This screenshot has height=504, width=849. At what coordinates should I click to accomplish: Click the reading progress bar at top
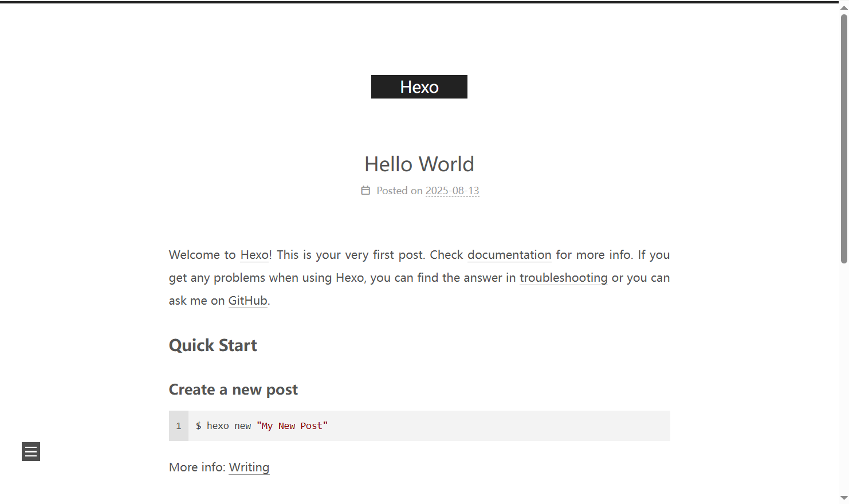[x=418, y=2]
